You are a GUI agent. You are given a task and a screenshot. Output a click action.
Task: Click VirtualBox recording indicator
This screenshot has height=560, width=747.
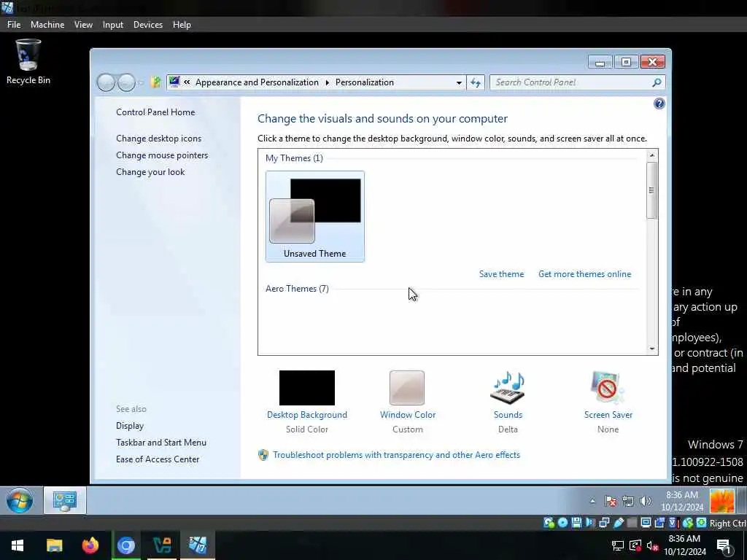coord(659,523)
